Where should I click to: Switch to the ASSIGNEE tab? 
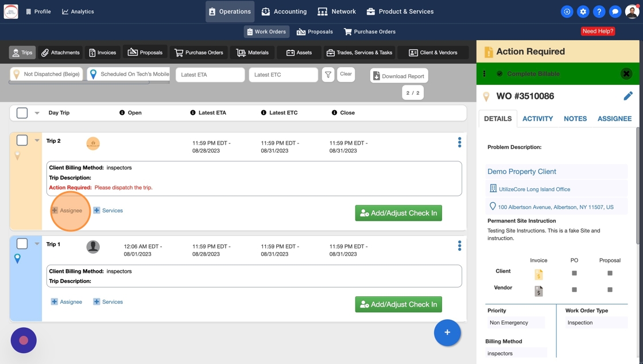(x=614, y=118)
